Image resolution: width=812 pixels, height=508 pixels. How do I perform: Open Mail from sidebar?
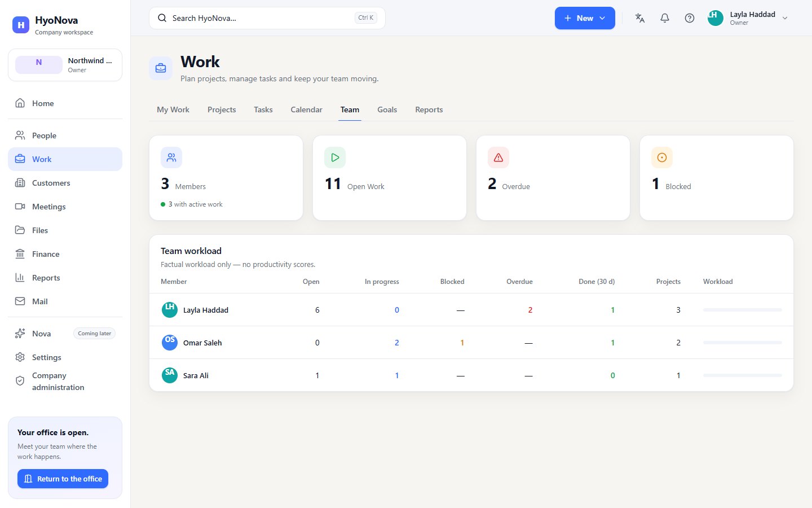(x=65, y=301)
